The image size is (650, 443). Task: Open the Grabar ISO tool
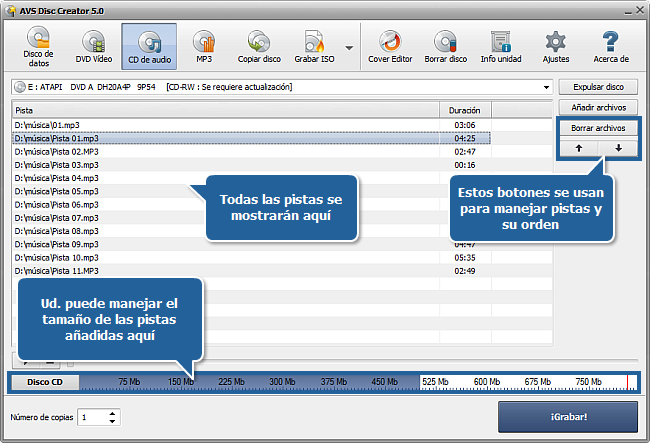click(314, 46)
